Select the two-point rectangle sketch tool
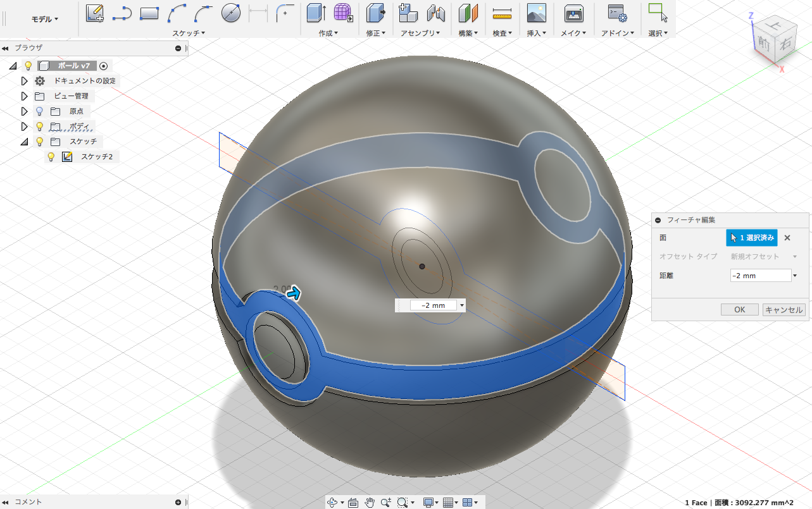 point(149,13)
